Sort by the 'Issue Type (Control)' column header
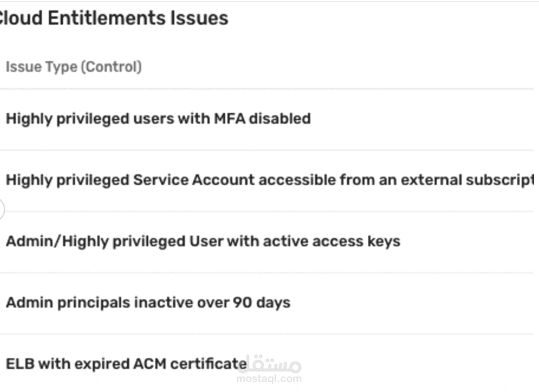 click(73, 67)
